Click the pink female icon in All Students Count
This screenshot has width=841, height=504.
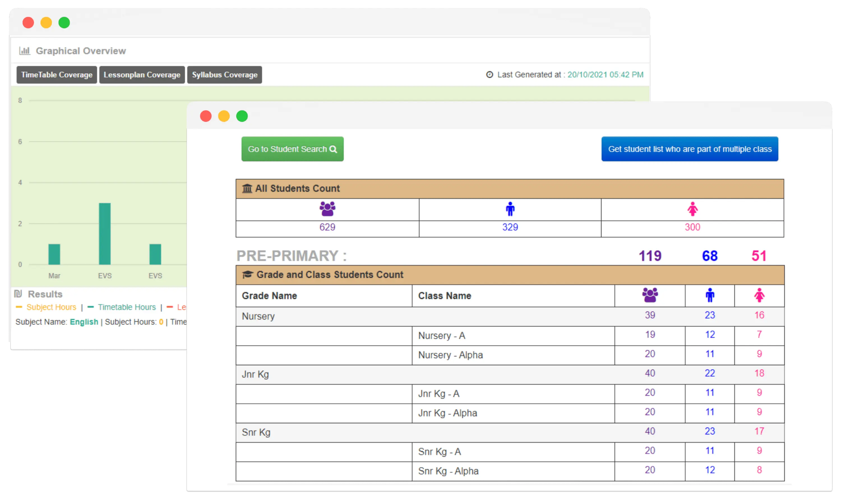pos(692,209)
